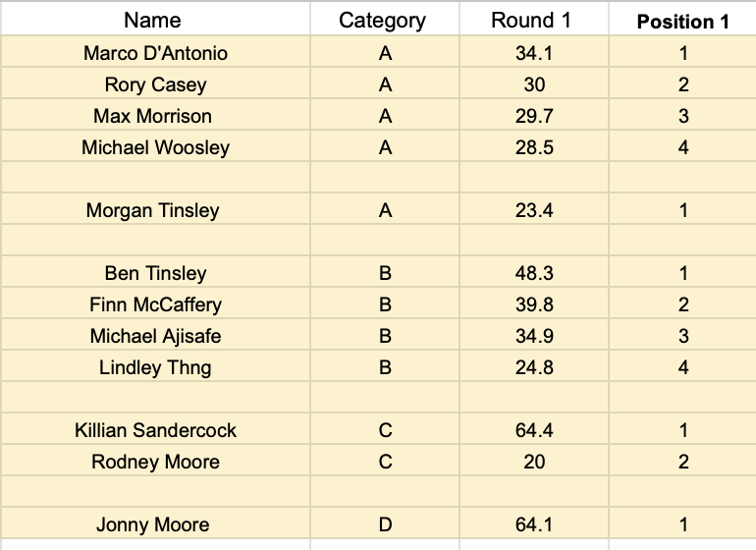Viewport: 756px width, 550px height.
Task: Select Michael Ajisafe's score 34.9
Action: pyautogui.click(x=534, y=334)
